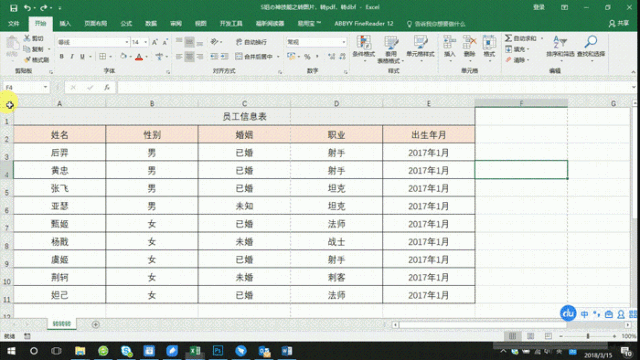Click the Paste clipboard icon

pos(12,44)
